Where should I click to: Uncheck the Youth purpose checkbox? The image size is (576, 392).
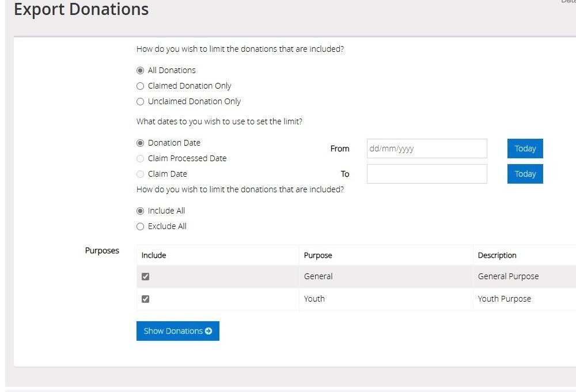145,299
